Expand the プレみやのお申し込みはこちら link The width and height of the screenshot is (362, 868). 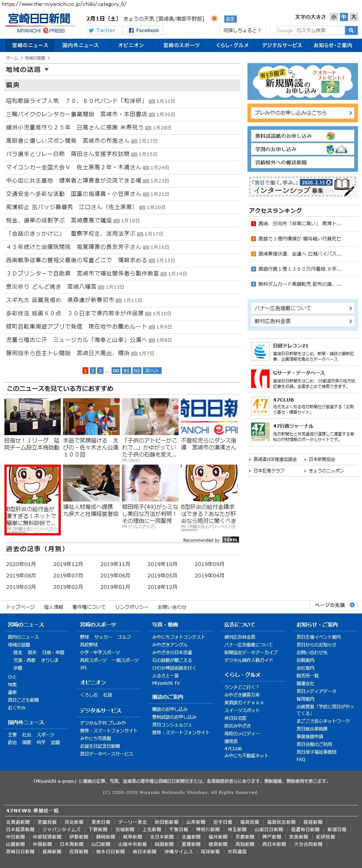click(x=302, y=113)
